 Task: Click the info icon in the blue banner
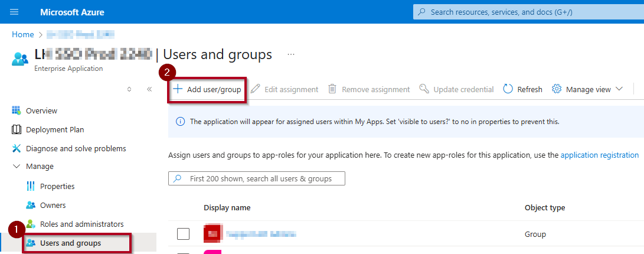180,122
